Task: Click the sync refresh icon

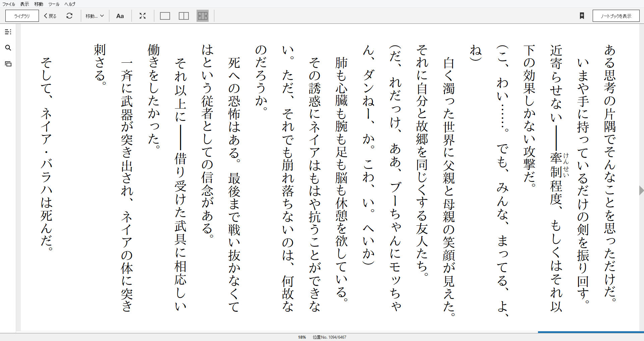Action: (69, 16)
